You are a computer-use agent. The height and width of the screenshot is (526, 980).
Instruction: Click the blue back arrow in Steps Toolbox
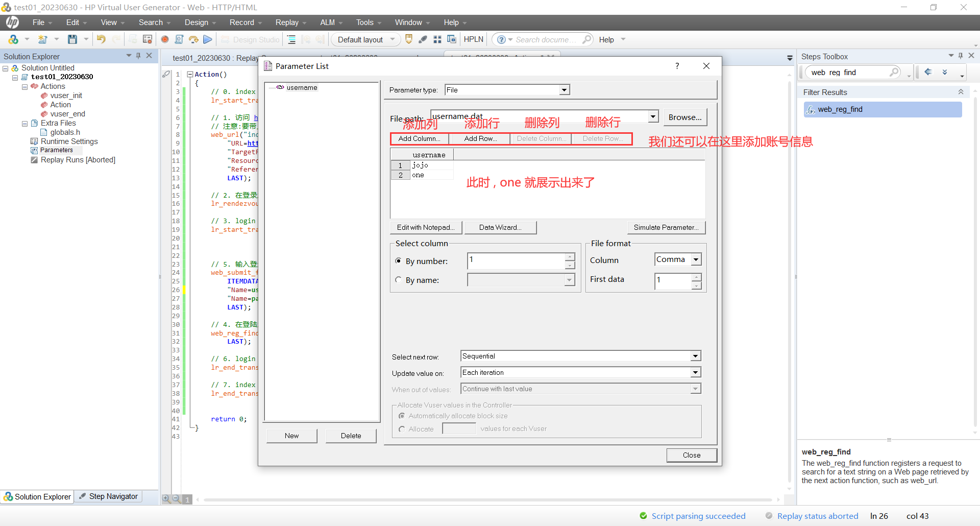928,72
